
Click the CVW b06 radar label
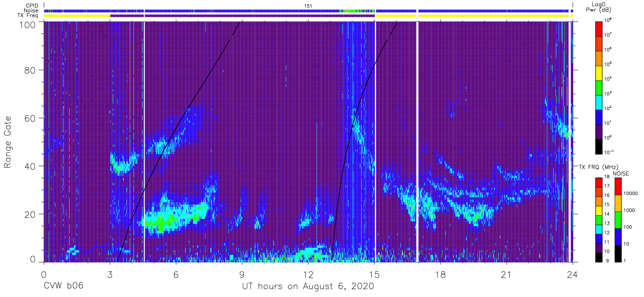[x=63, y=286]
